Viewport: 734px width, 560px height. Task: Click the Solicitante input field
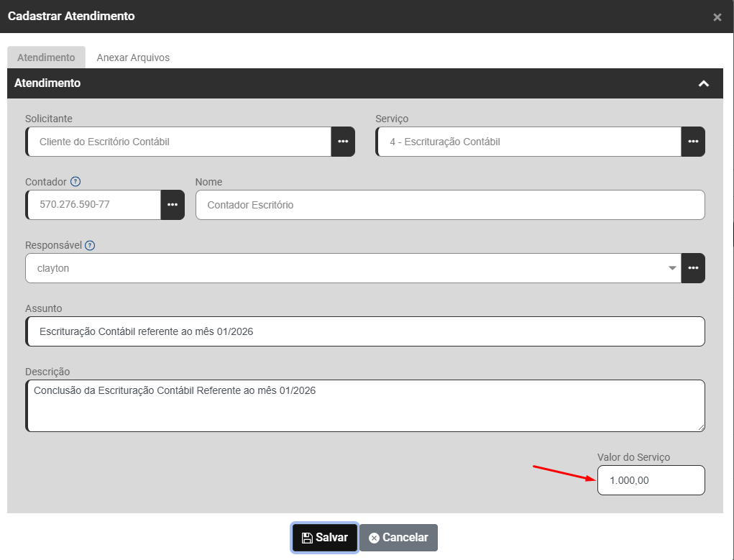(178, 142)
